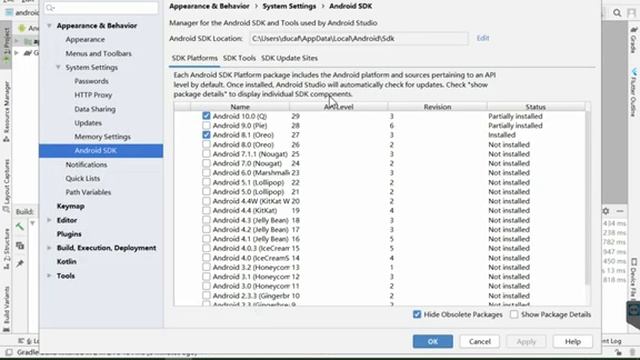Click Edit link next to SDK location

click(x=483, y=38)
